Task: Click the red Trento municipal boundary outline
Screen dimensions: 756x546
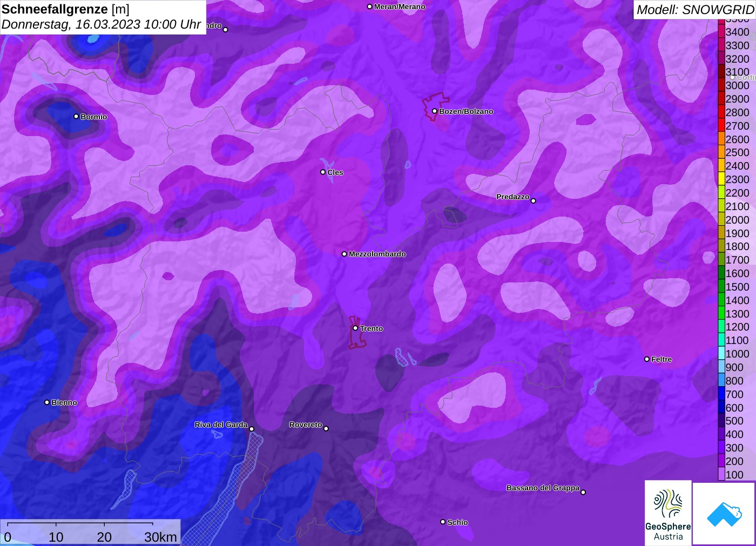Action: point(356,333)
